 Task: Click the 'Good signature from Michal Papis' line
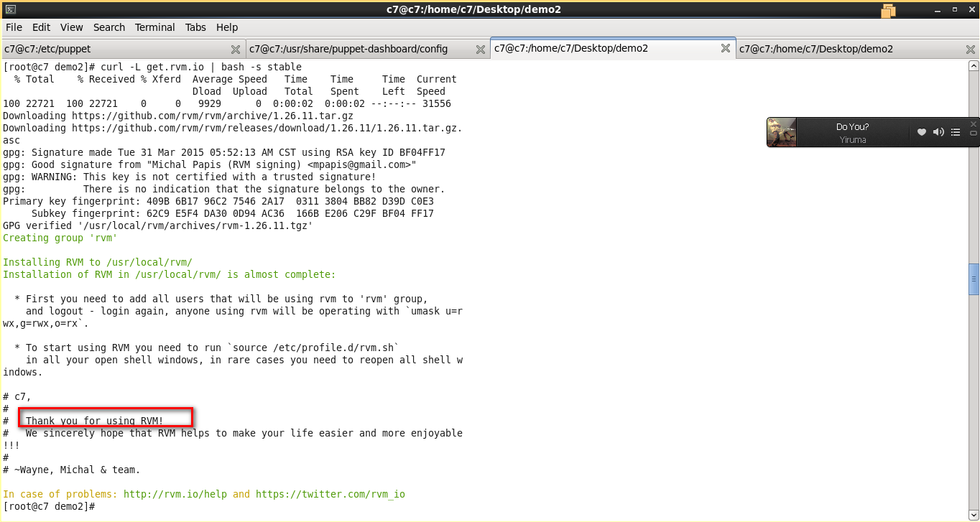coord(210,164)
